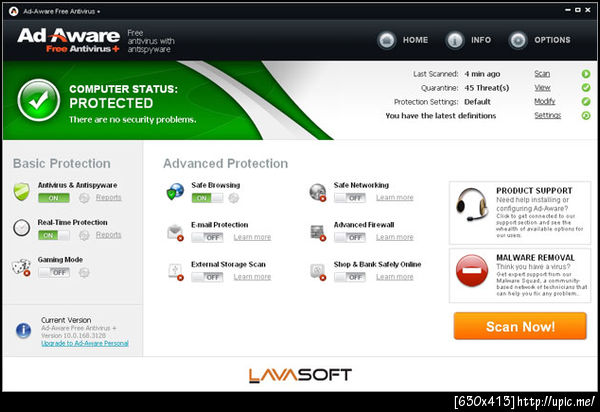This screenshot has width=600, height=412.
Task: Toggle Safe Browsing ON switch
Action: (207, 198)
